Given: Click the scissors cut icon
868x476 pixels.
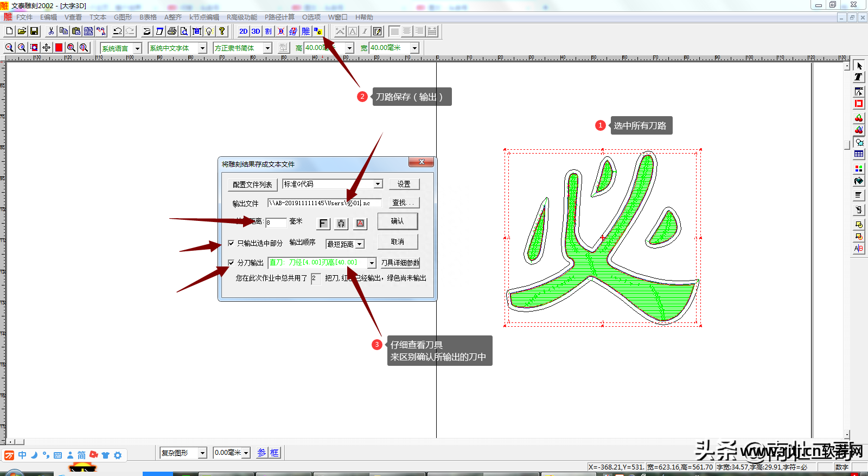Looking at the screenshot, I should coord(51,31).
